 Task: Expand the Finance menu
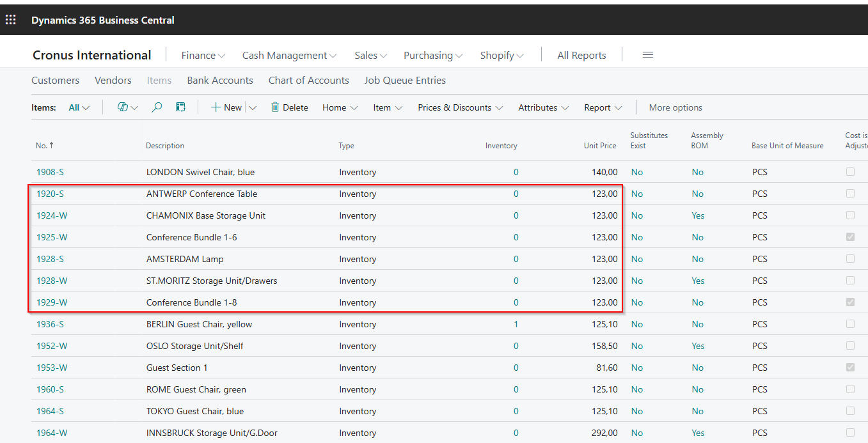click(203, 56)
